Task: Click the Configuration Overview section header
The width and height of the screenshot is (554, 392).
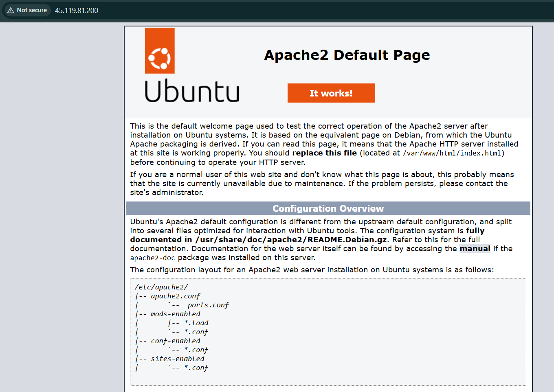Action: (x=328, y=208)
